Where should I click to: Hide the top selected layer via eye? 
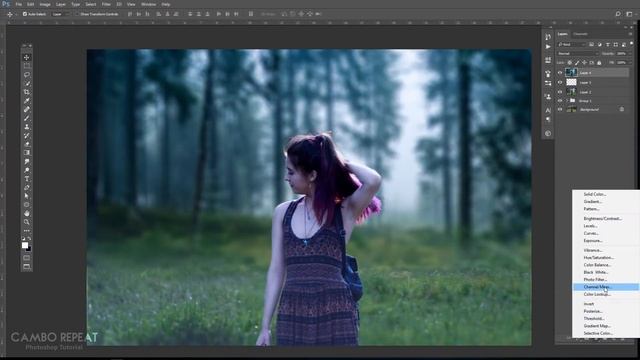point(560,73)
